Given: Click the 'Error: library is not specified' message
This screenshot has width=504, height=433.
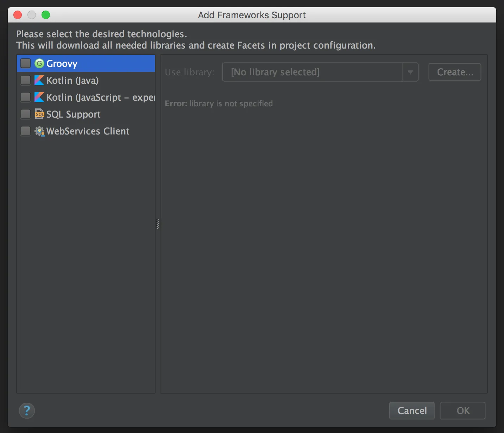Looking at the screenshot, I should point(219,103).
